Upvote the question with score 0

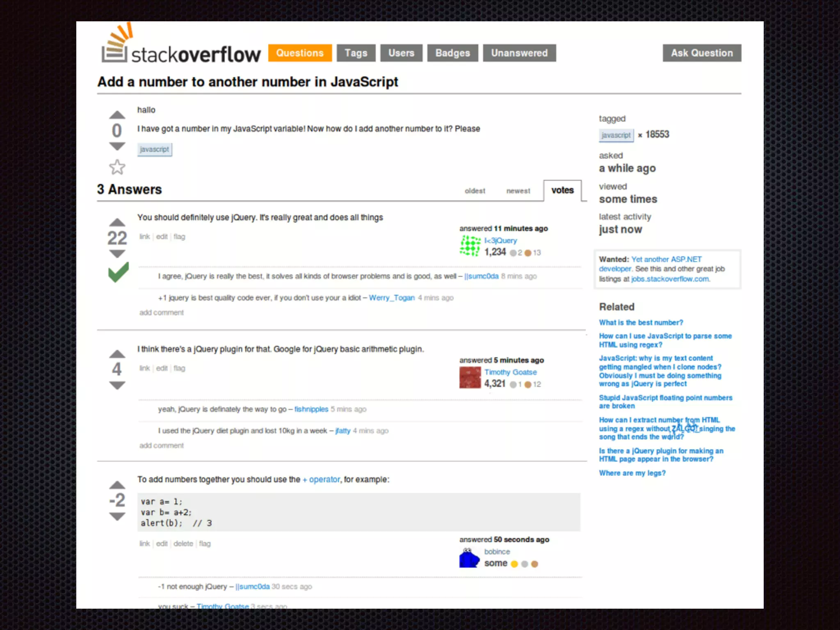click(117, 115)
